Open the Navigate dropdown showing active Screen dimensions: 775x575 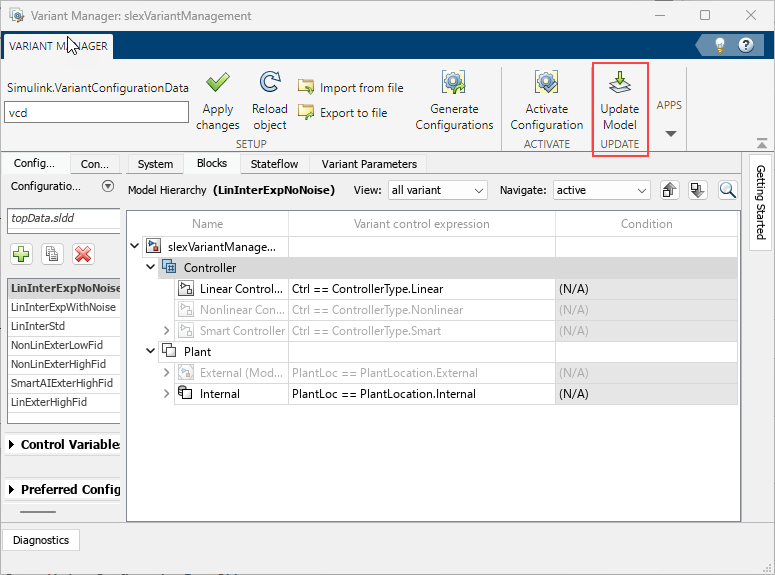(x=602, y=190)
